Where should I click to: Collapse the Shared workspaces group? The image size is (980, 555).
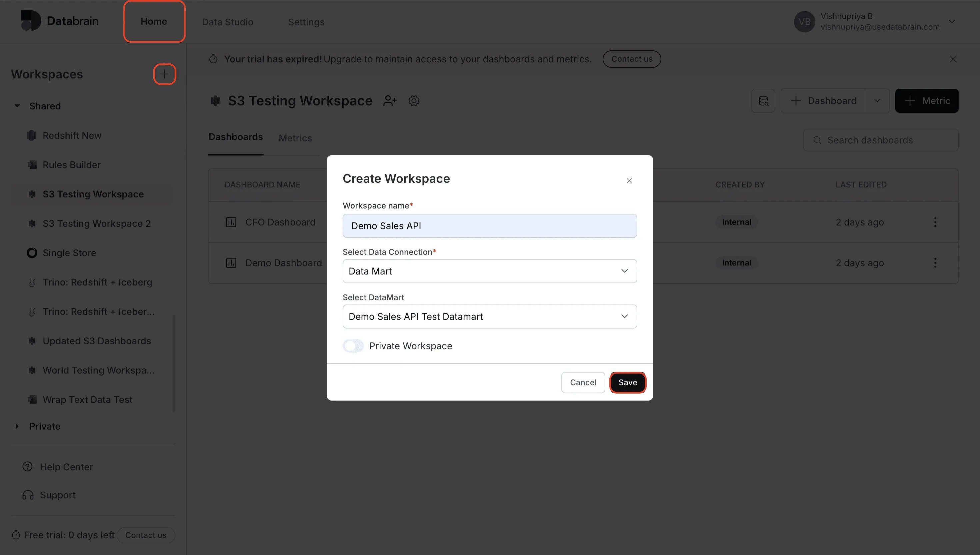(x=17, y=106)
